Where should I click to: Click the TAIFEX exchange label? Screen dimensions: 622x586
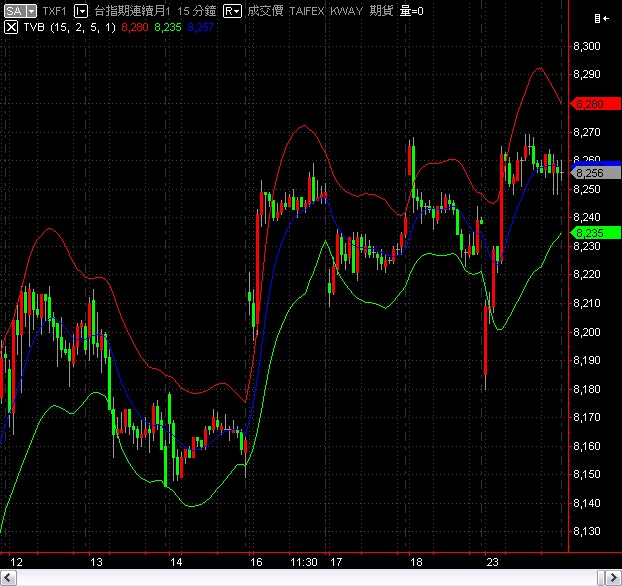pyautogui.click(x=307, y=11)
